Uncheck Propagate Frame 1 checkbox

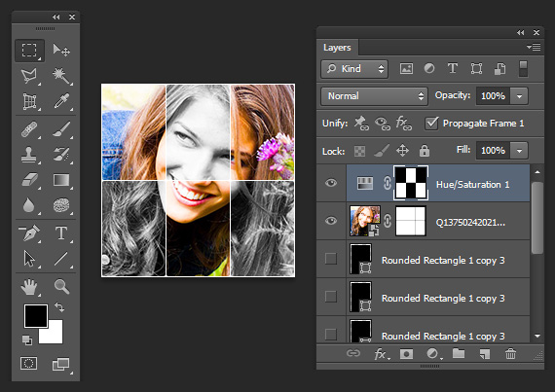point(431,123)
